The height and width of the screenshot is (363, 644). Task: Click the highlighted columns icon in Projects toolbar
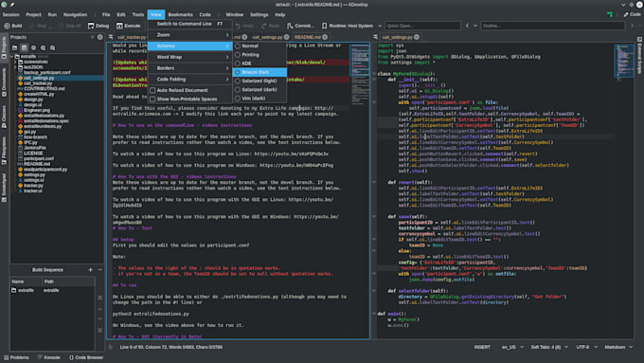click(x=25, y=47)
